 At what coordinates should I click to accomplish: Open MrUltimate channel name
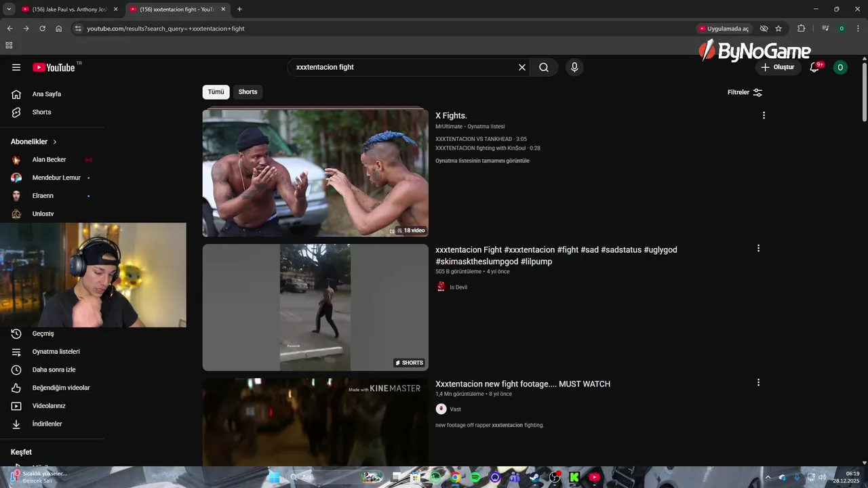(x=449, y=127)
